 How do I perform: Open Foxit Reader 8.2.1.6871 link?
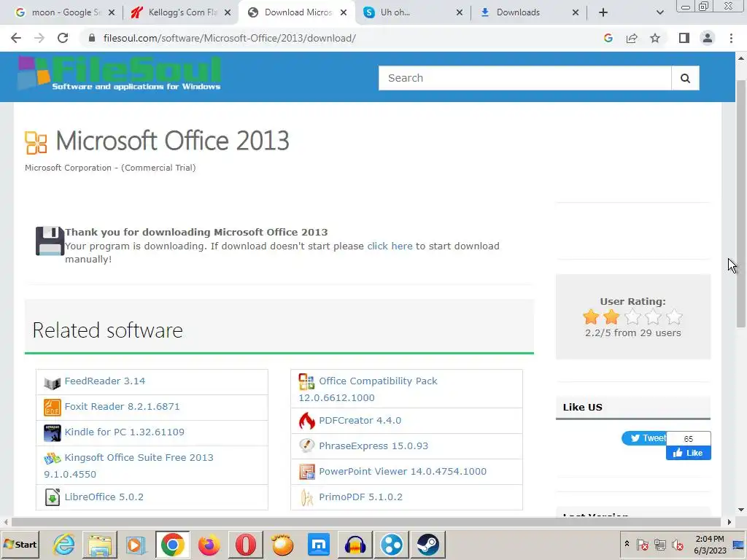122,407
